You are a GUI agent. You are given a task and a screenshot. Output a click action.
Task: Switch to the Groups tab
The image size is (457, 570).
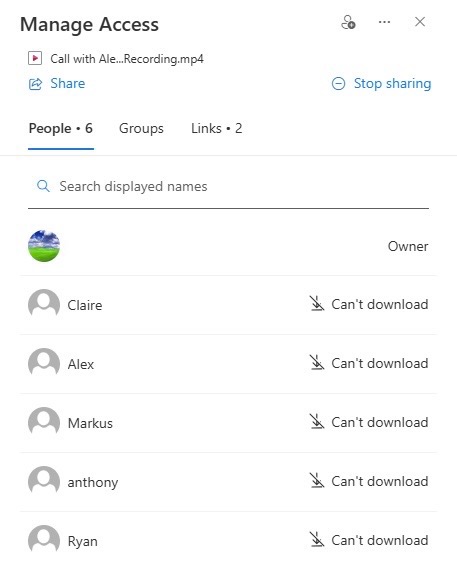141,128
